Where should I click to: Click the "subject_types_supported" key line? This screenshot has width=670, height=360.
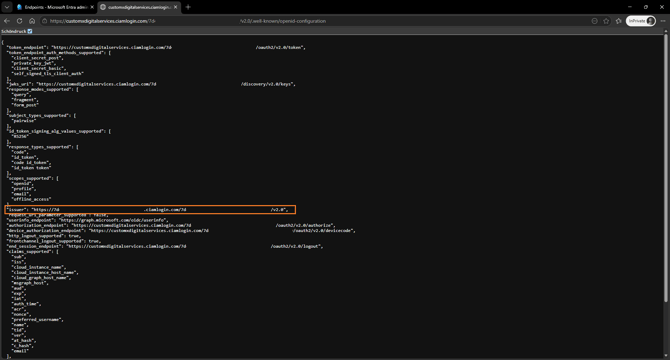click(41, 115)
